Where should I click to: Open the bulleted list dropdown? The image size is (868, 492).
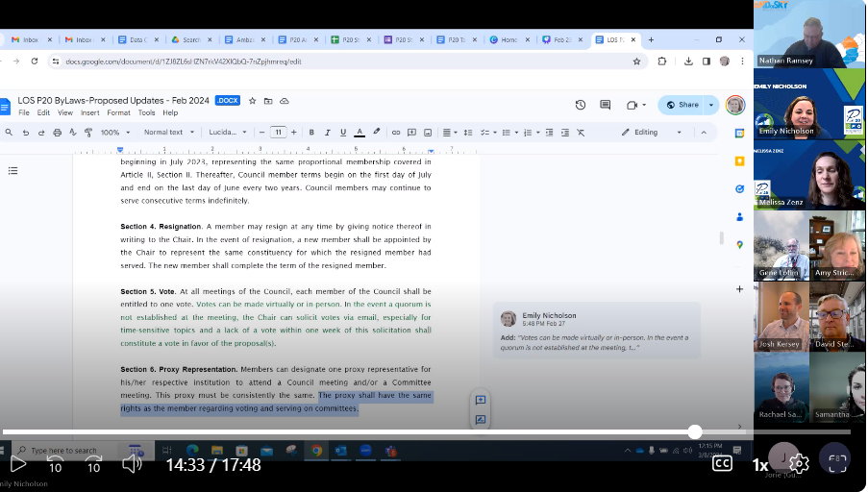tap(509, 133)
